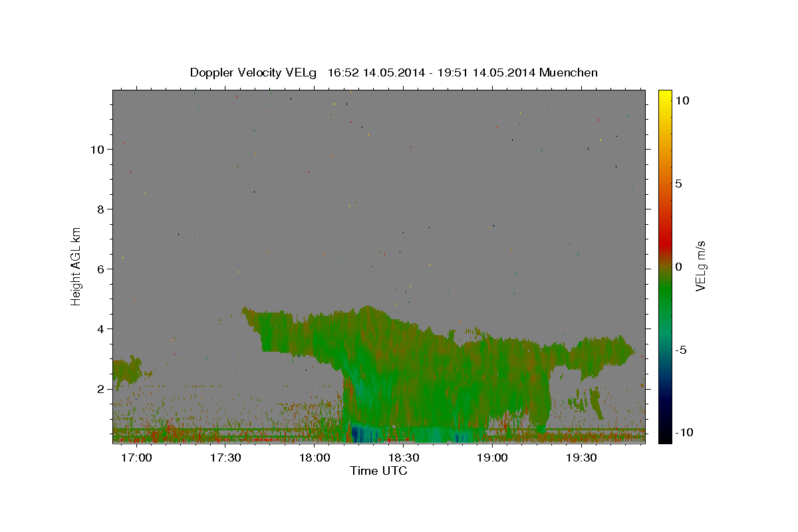Click the yellow top of the colorbar
Screen dimensions: 798x532
665,96
